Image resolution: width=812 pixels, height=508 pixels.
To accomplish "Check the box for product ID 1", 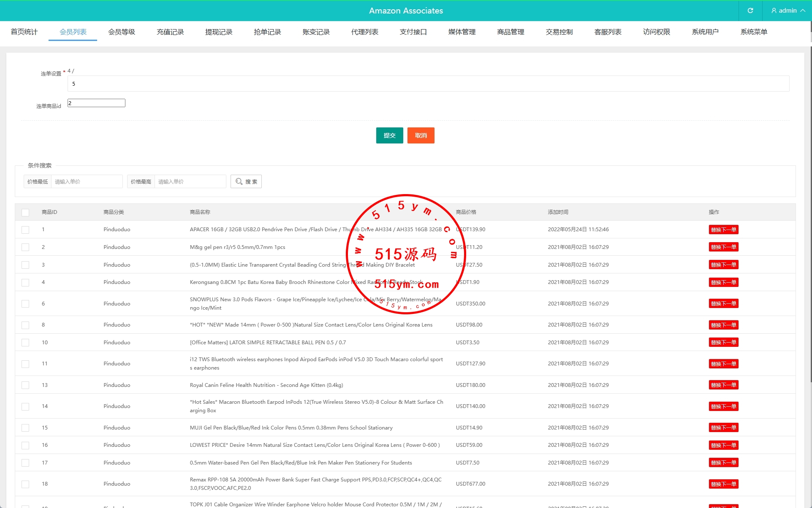I will 25,230.
